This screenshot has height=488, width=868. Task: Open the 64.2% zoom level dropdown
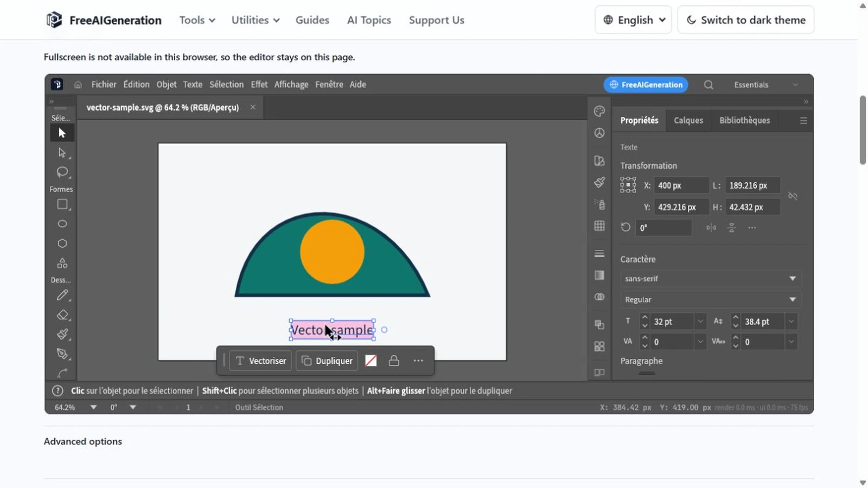pyautogui.click(x=93, y=407)
